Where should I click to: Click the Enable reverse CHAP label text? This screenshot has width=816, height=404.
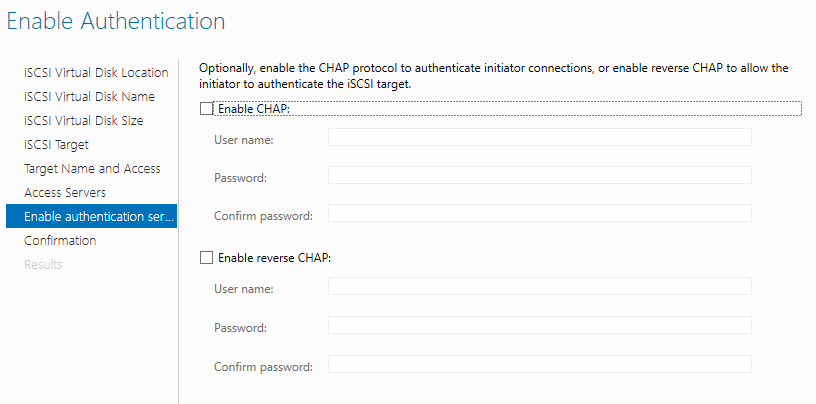[275, 258]
